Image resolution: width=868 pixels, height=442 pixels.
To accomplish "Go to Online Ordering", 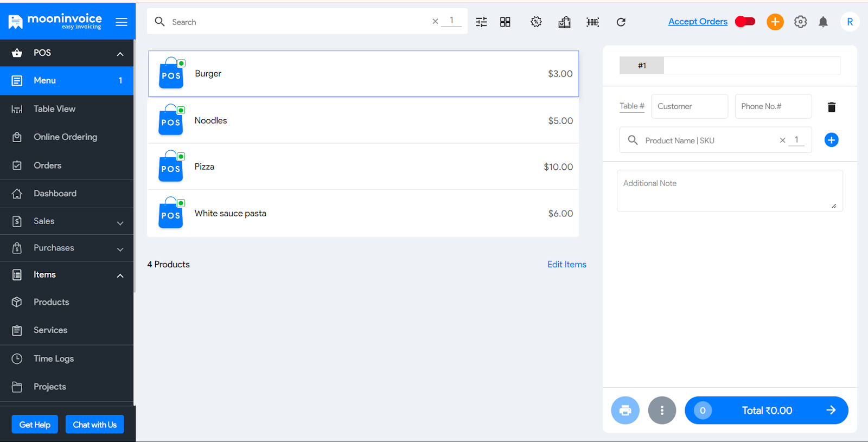I will [65, 137].
